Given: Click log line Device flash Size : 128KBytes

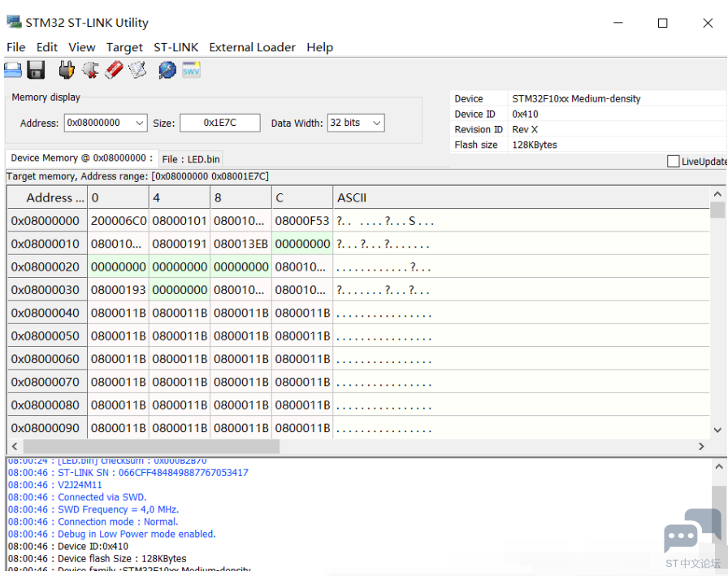Looking at the screenshot, I should (x=97, y=558).
